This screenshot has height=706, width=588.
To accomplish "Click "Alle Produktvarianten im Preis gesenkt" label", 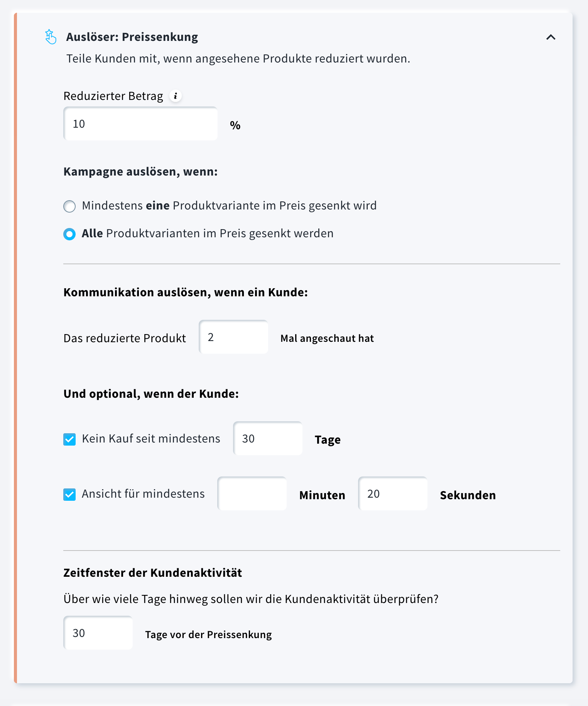I will [208, 233].
